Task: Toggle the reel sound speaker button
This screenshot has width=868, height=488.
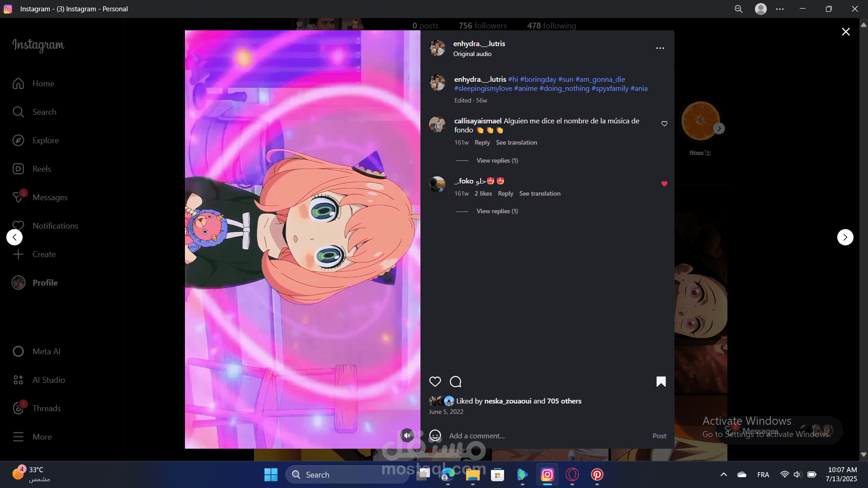Action: 407,436
